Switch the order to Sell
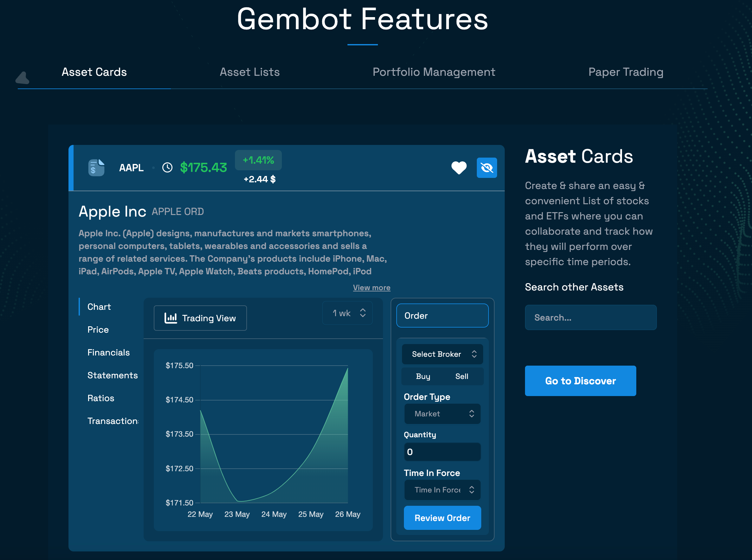752x560 pixels. coord(462,376)
